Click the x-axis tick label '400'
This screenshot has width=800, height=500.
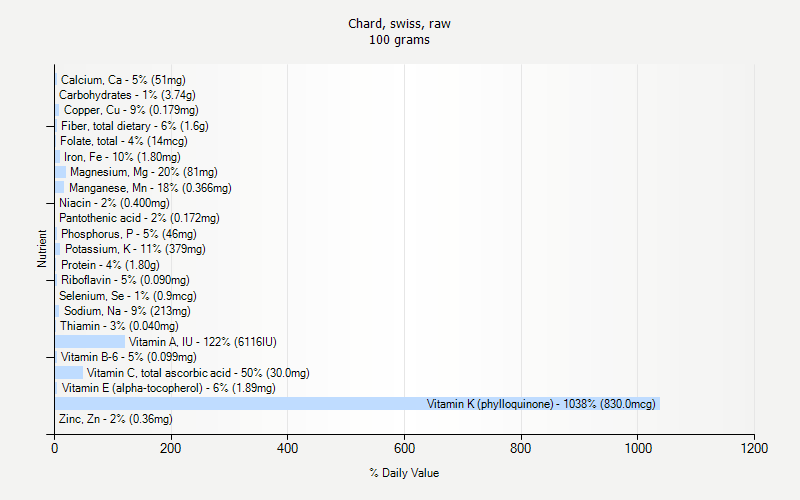pyautogui.click(x=287, y=448)
